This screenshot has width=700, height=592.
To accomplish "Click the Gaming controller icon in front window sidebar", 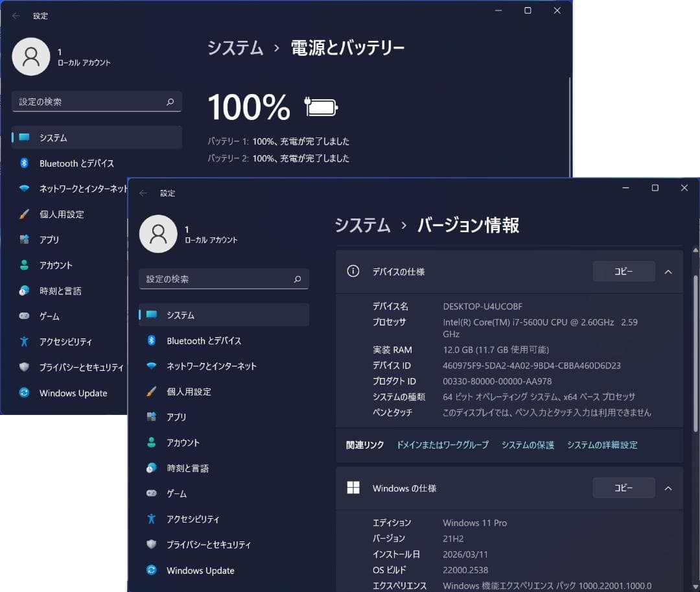I will 151,493.
